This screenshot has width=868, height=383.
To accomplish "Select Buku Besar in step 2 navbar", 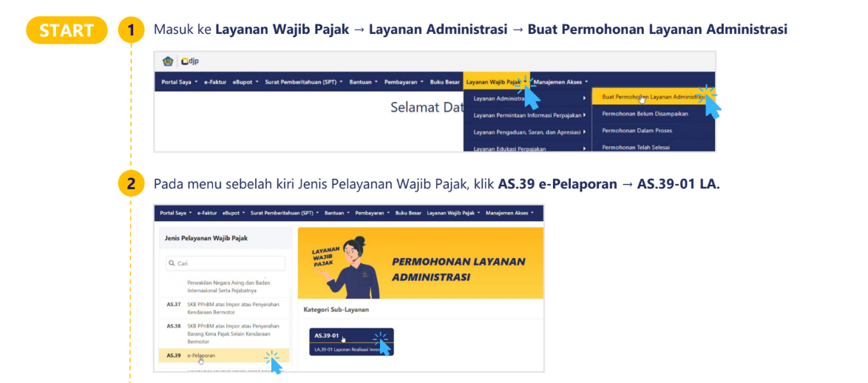I will (x=409, y=212).
